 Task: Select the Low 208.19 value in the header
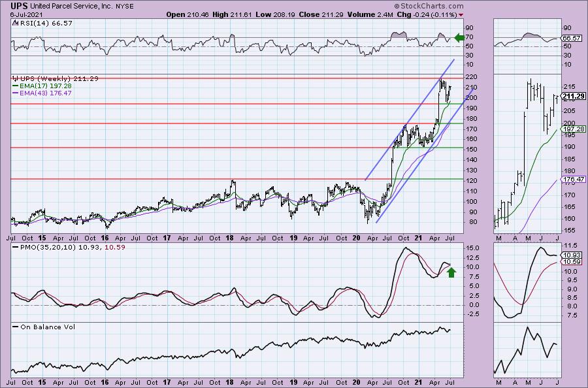[275, 14]
